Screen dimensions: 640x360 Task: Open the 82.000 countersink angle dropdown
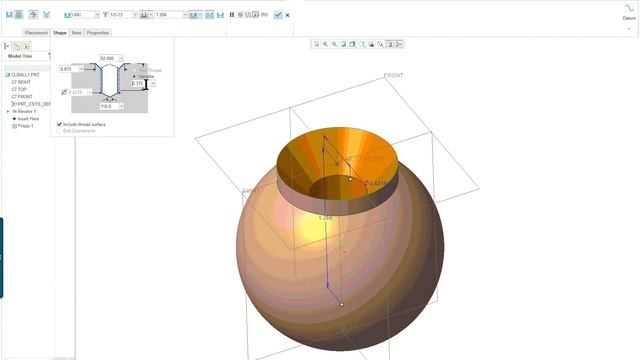(x=121, y=58)
